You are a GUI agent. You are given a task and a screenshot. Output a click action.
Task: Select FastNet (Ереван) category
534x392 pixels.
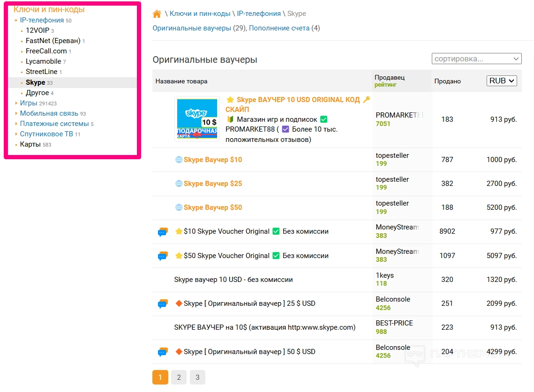(x=53, y=41)
